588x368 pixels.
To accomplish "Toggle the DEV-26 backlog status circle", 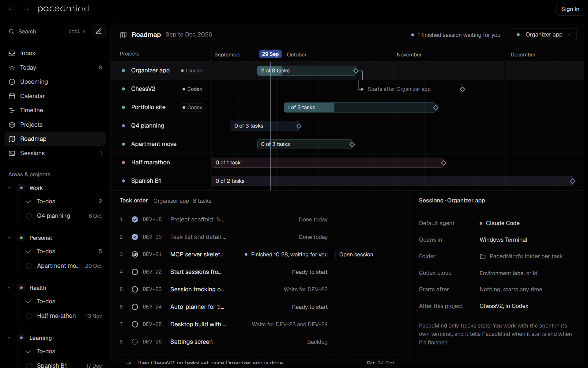I will (x=135, y=342).
